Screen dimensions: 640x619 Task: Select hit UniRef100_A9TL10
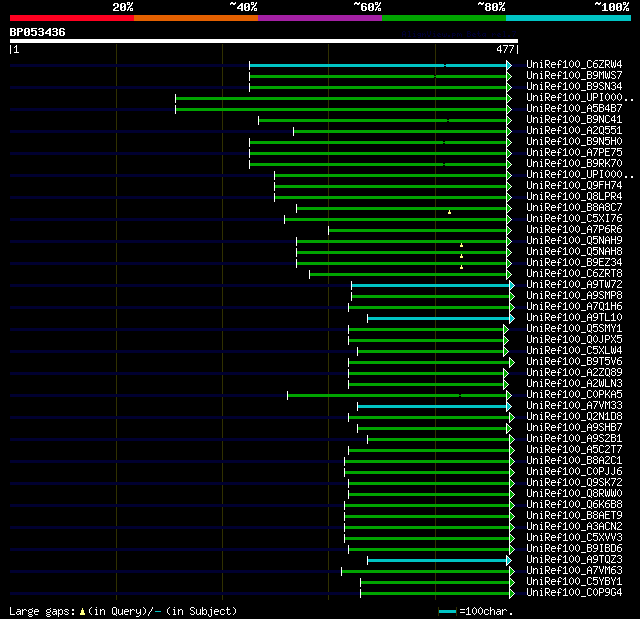tap(574, 318)
